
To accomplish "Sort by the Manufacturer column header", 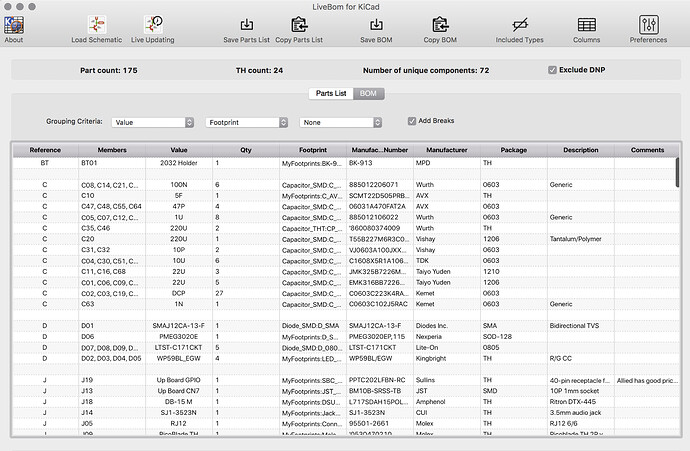I will click(447, 150).
